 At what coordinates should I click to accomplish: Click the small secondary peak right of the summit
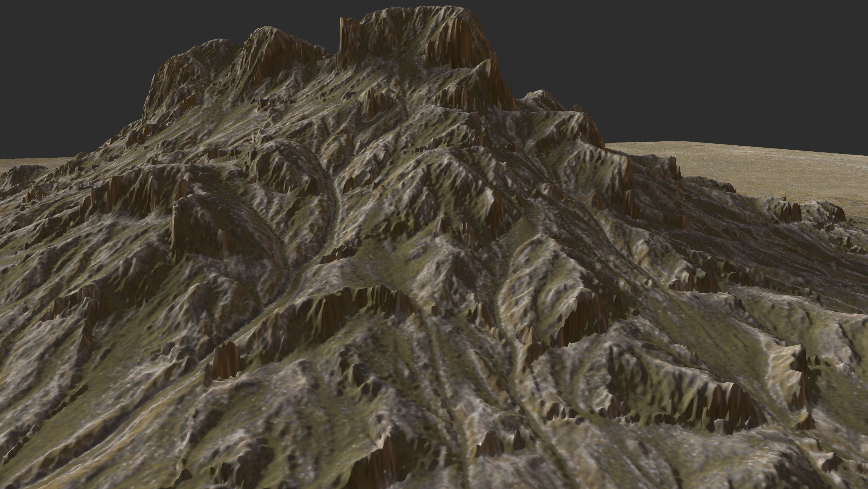pyautogui.click(x=543, y=98)
